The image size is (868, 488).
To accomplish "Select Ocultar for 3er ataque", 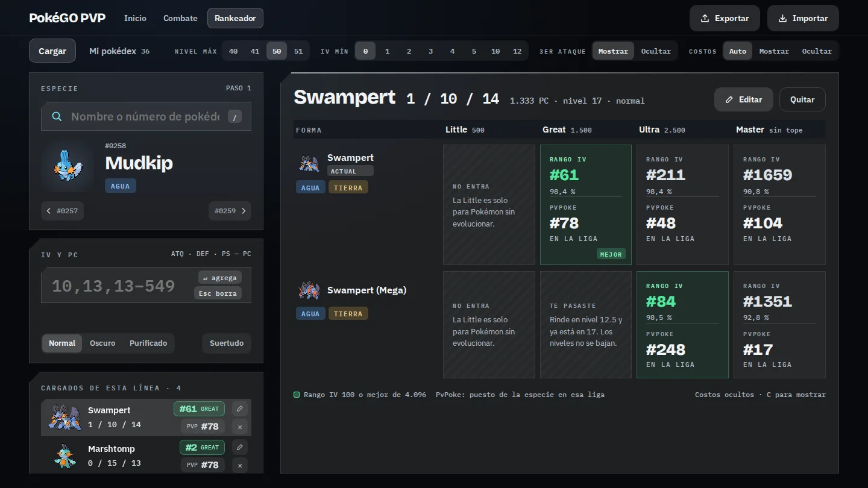I will pos(656,51).
